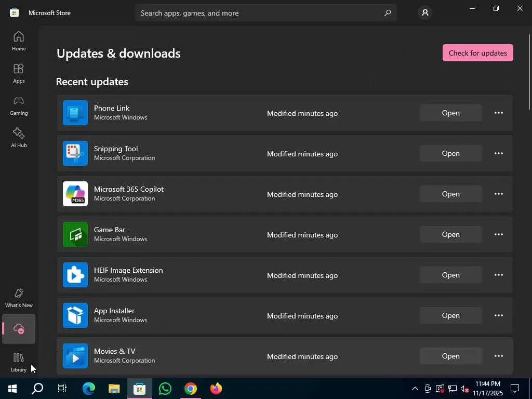Open the Home section in sidebar
Image resolution: width=532 pixels, height=399 pixels.
pyautogui.click(x=19, y=42)
